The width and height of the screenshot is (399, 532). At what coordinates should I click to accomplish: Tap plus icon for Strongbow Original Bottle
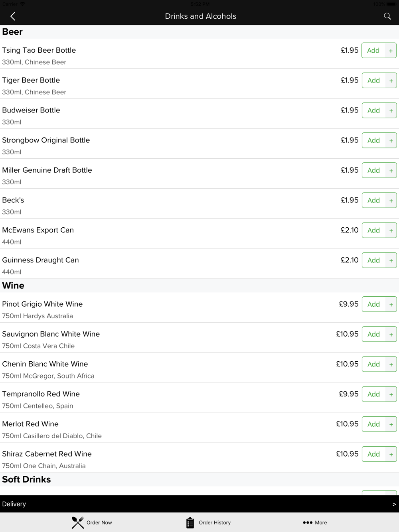[391, 140]
